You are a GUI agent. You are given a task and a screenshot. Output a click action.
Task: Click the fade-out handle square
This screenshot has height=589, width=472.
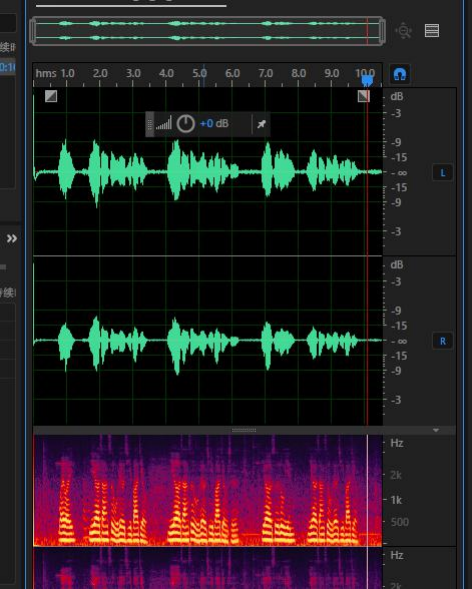pyautogui.click(x=363, y=96)
